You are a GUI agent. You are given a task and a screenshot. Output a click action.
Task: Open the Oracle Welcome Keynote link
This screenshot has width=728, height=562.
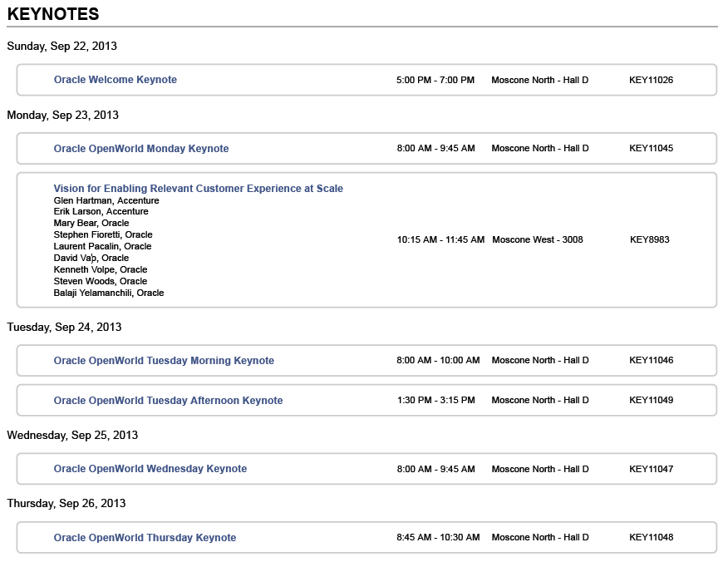pyautogui.click(x=115, y=80)
